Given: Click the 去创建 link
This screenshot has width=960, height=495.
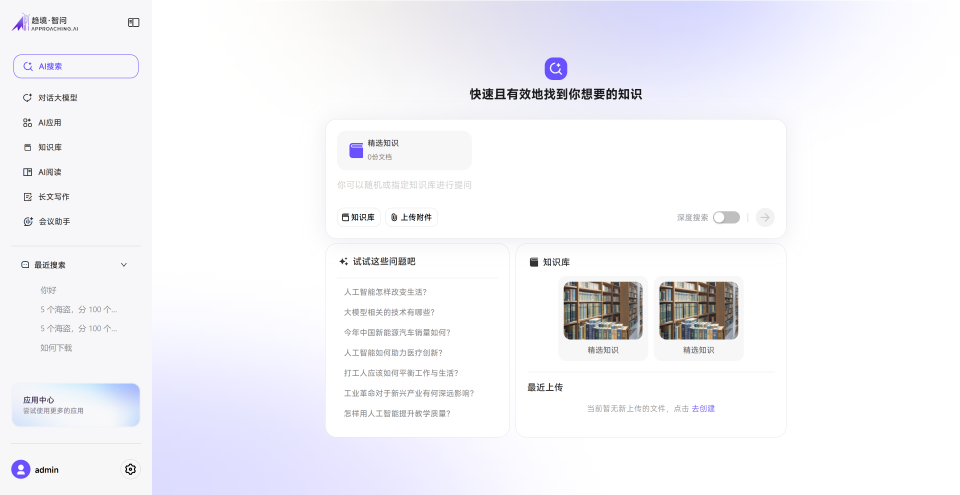Looking at the screenshot, I should [703, 409].
